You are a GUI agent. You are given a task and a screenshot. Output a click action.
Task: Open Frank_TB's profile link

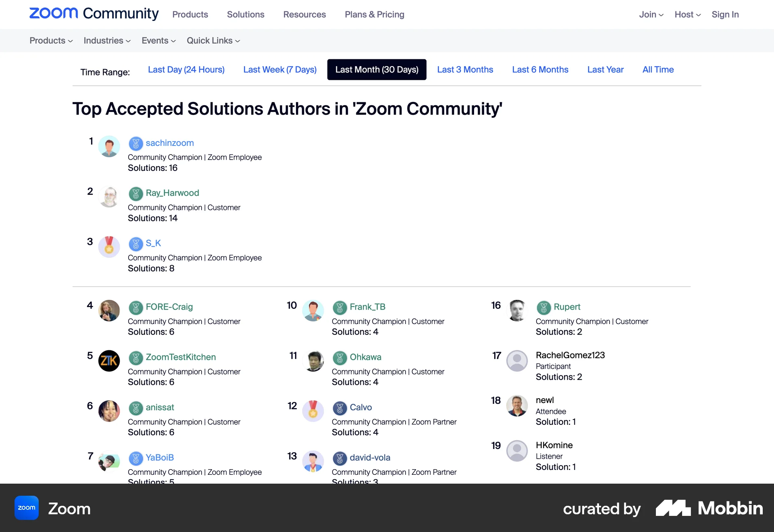coord(368,307)
